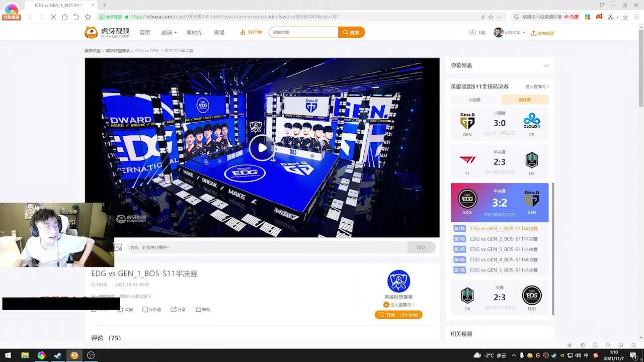Image resolution: width=644 pixels, height=362 pixels.
Task: Open the Windows Start menu
Action: 8,355
